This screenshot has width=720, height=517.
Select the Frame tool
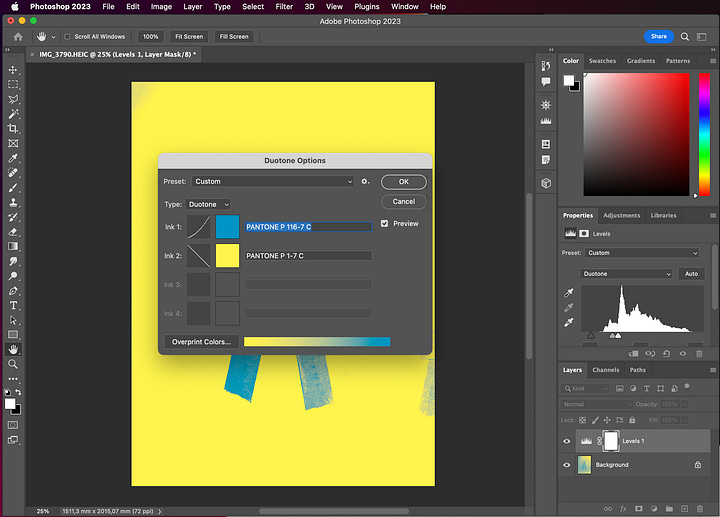click(x=13, y=143)
